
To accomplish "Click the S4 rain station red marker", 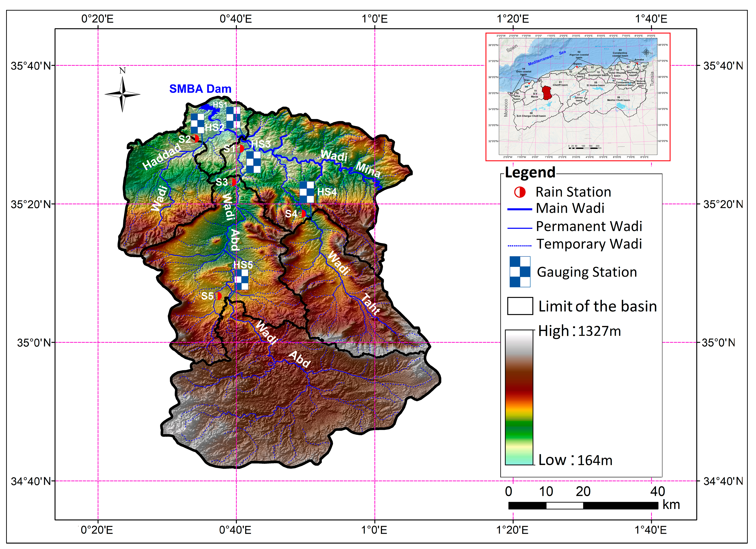I will (x=302, y=213).
